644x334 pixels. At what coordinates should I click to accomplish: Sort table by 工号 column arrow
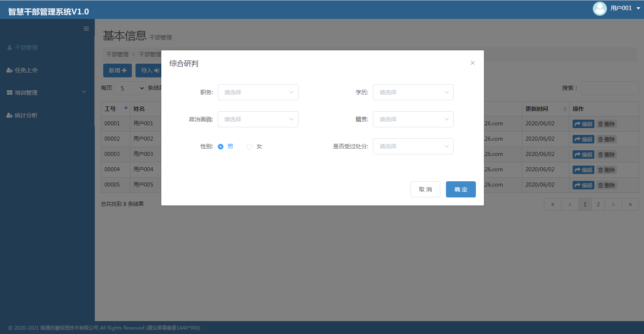(x=126, y=108)
